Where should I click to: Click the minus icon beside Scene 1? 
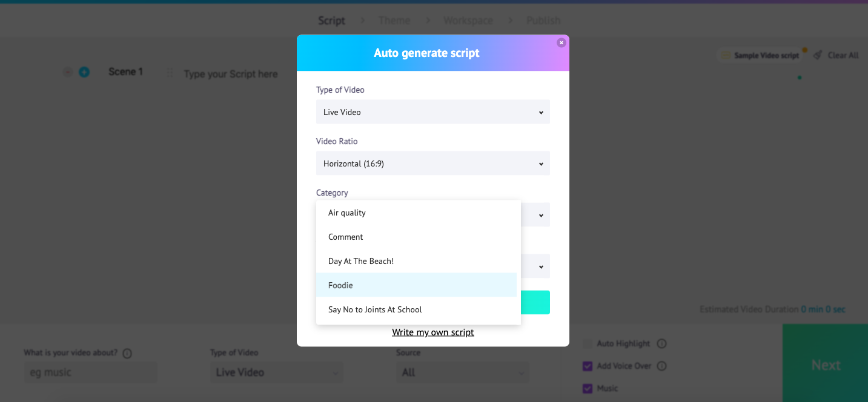68,71
